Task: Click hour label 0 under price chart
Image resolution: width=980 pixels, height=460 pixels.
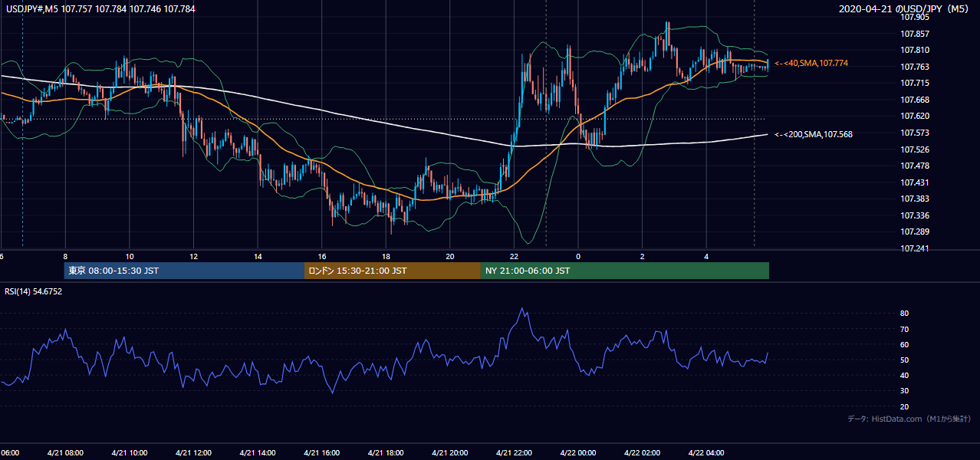Action: pos(578,256)
